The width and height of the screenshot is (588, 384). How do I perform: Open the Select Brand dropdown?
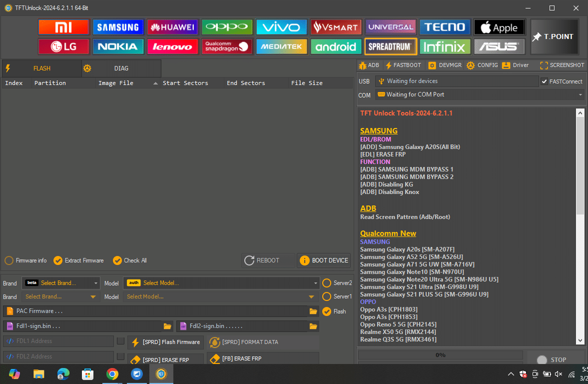(60, 283)
